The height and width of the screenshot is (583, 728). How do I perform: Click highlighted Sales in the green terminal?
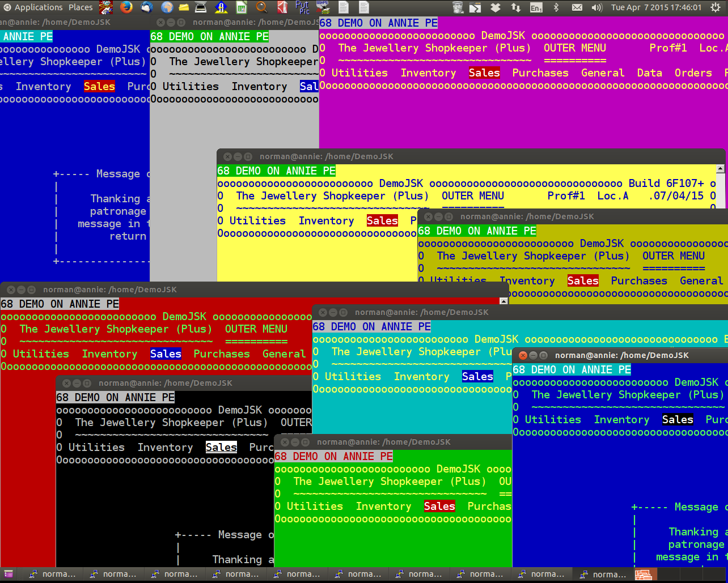click(x=440, y=506)
